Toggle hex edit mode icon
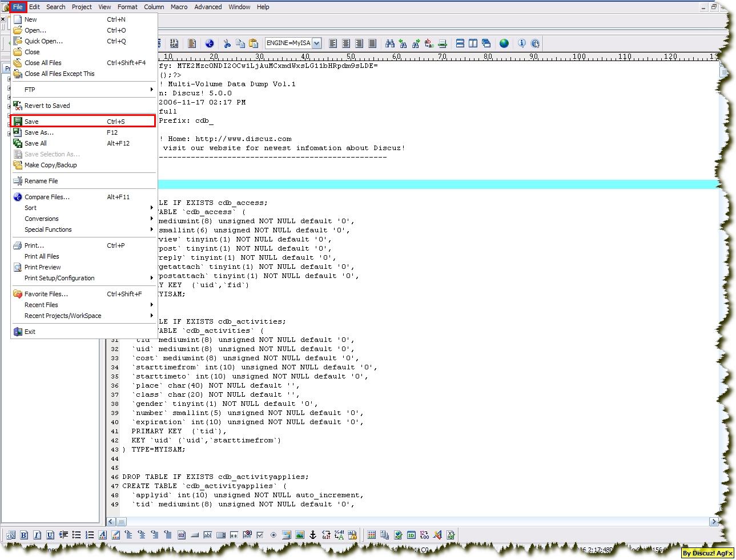Viewport: 736px width, 560px height. point(174,43)
